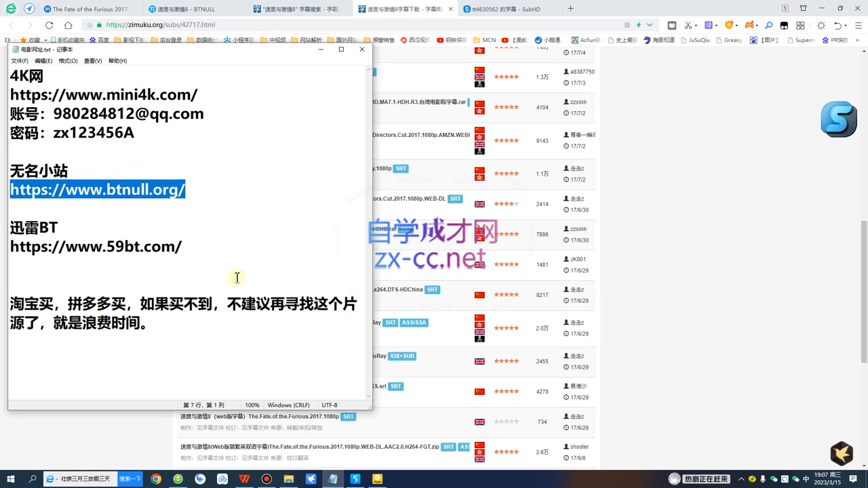
Task: Expand the address bar dropdown arrow
Action: pyautogui.click(x=650, y=25)
